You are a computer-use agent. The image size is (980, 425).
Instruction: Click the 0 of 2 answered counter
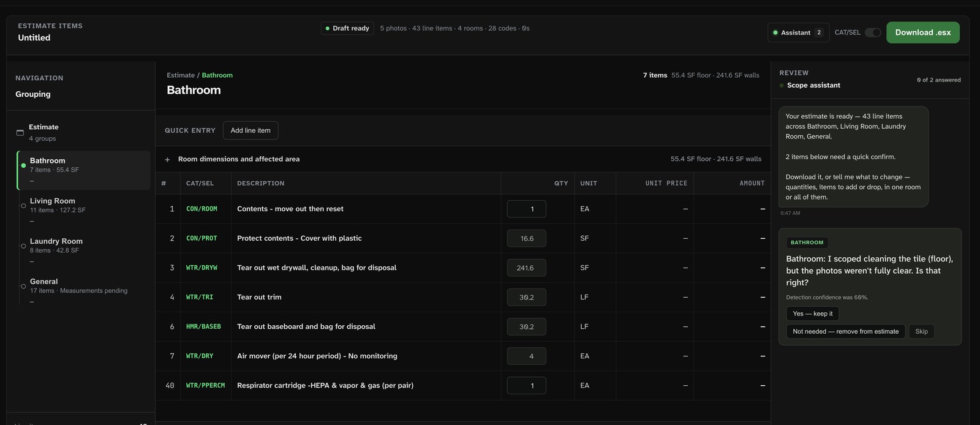coord(938,80)
